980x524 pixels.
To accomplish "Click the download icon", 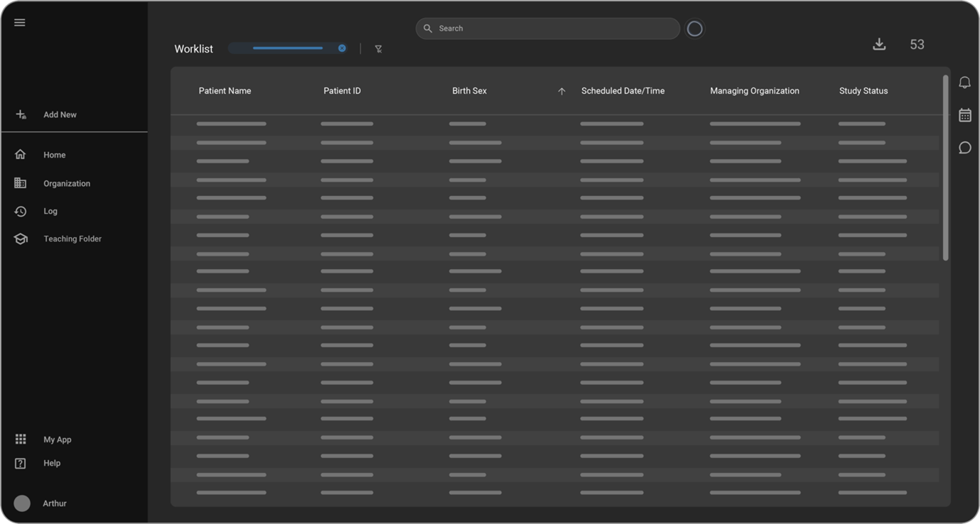I will (x=879, y=44).
